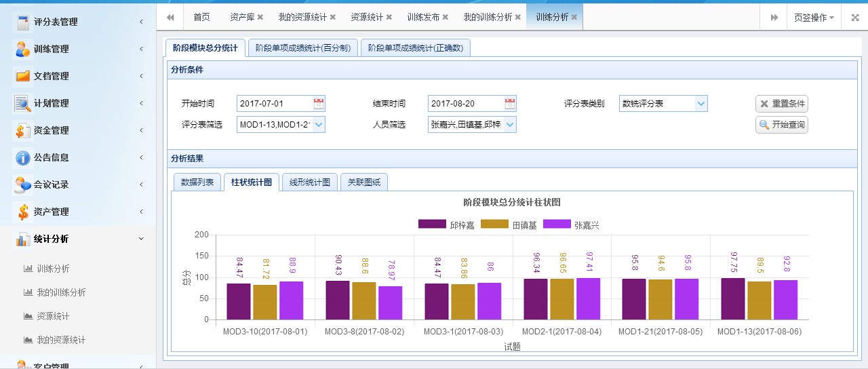Switch to 阶段单项成绩统计(正确数) tab
Screen dimensions: 868x369
tap(416, 48)
